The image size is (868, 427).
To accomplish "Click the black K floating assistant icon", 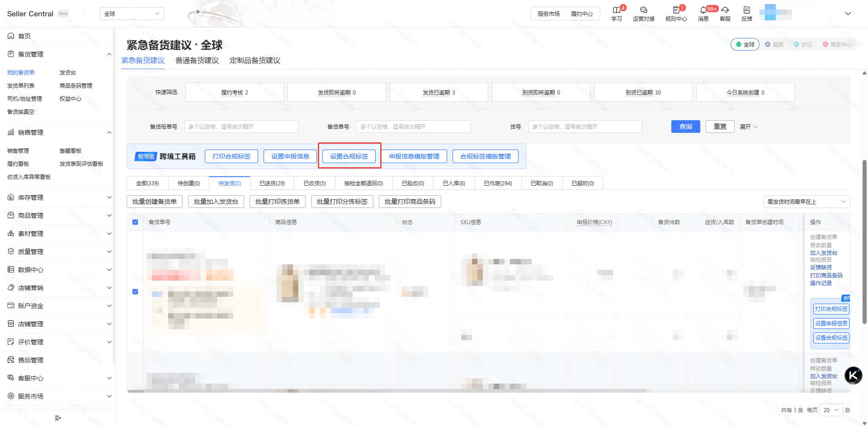I will click(x=853, y=375).
